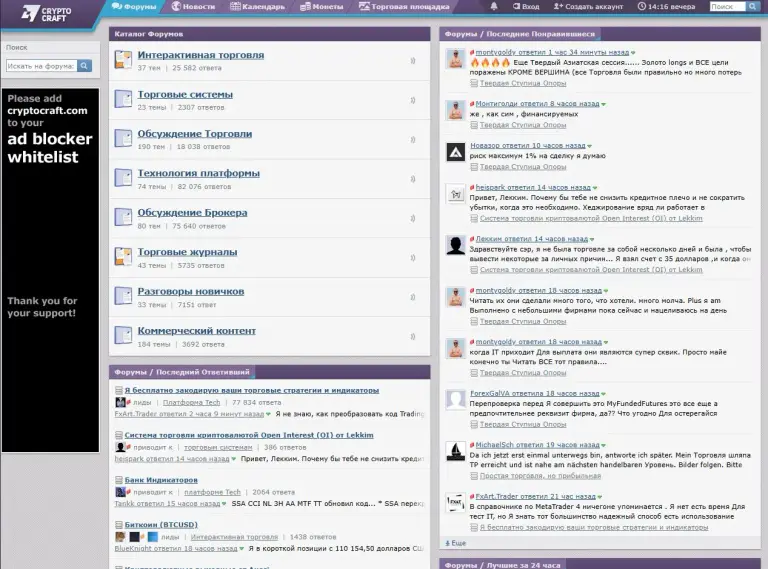Image resolution: width=768 pixels, height=569 pixels.
Task: Open Новазор ответил 10 часов назад link
Action: pos(528,145)
